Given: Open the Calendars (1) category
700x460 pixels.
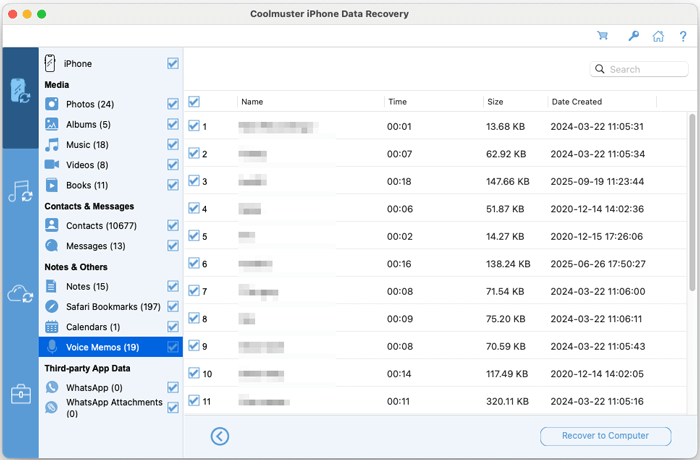Looking at the screenshot, I should click(x=93, y=327).
